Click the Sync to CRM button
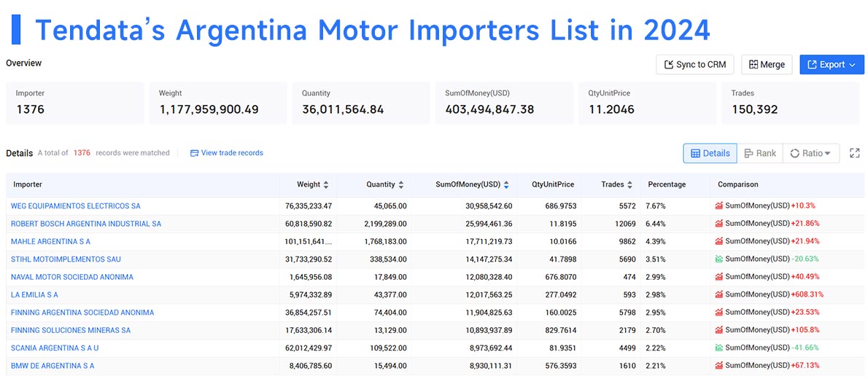868x384 pixels. [x=694, y=65]
